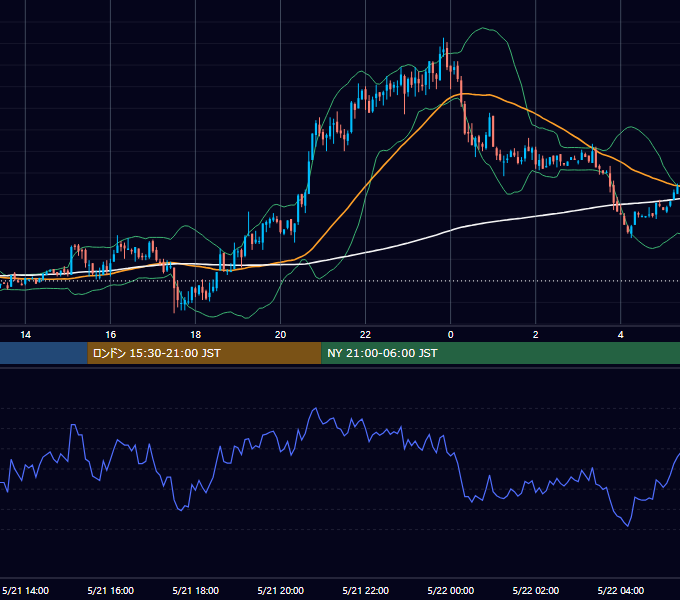Image resolution: width=680 pixels, height=600 pixels.
Task: Click the 5/22 00:00 time label
Action: point(451,590)
